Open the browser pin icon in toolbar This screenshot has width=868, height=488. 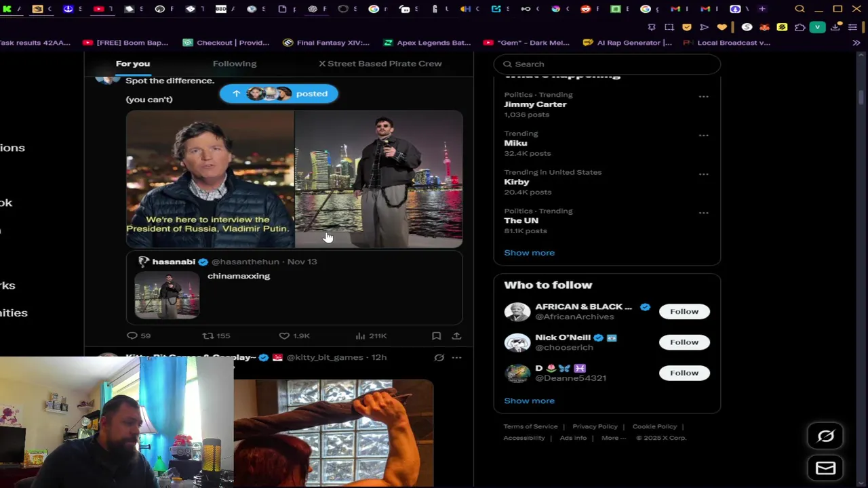coord(652,27)
